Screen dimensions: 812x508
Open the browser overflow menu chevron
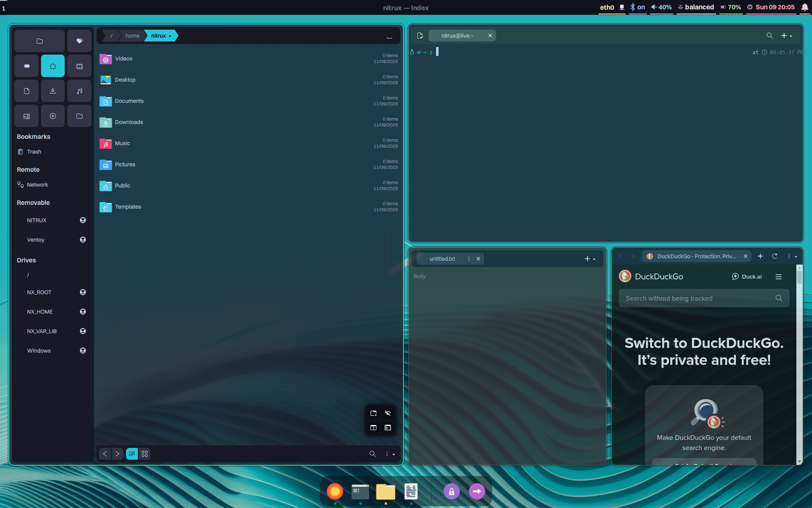[795, 257]
